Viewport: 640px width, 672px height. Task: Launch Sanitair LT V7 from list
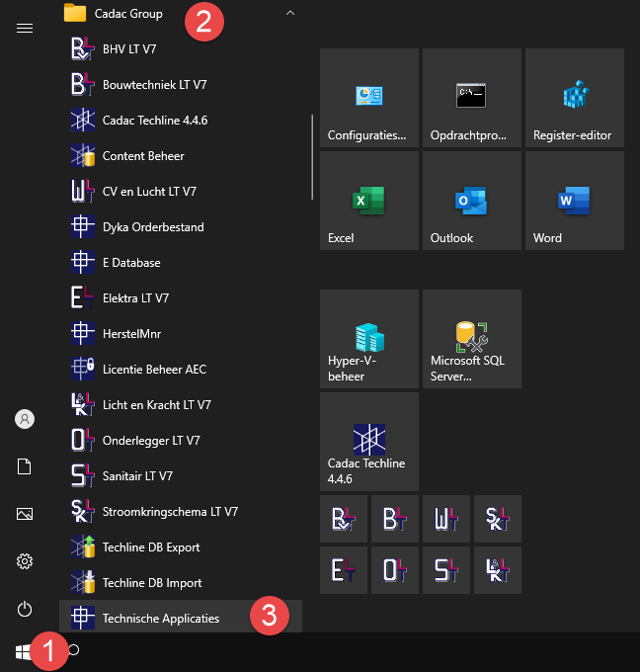[x=181, y=475]
